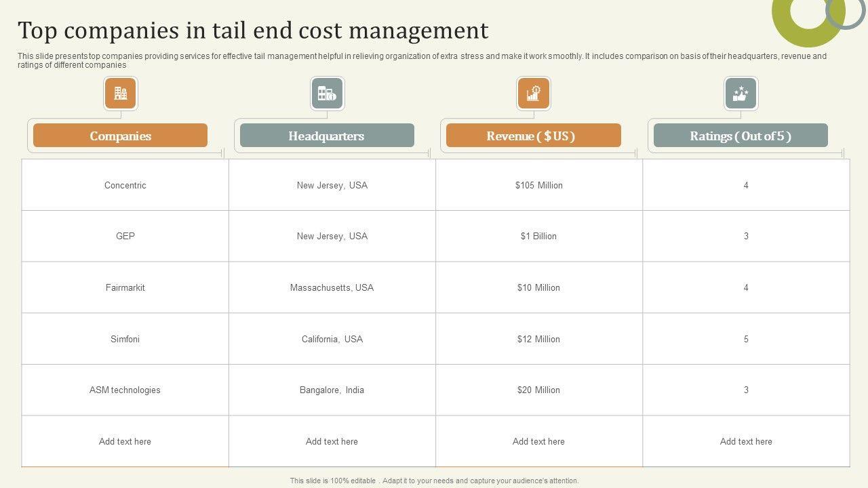
Task: Select the Ratings (Out of 5) header
Action: point(741,136)
